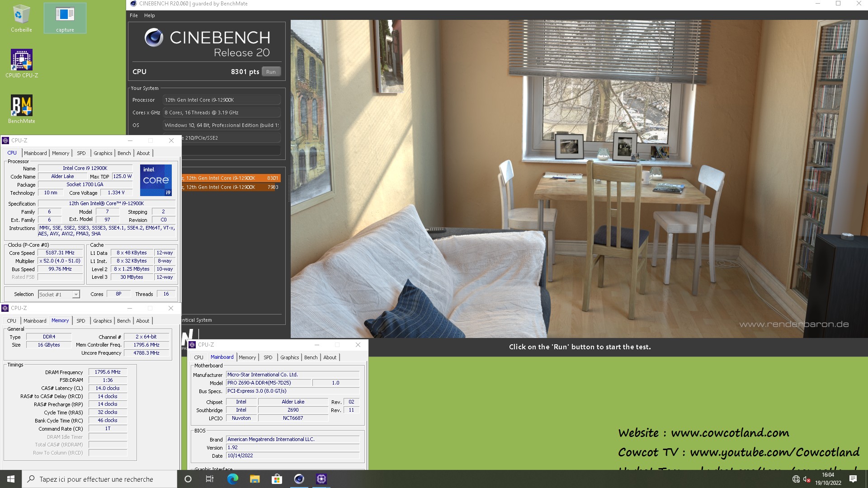
Task: Open the notification center icon
Action: click(x=853, y=479)
